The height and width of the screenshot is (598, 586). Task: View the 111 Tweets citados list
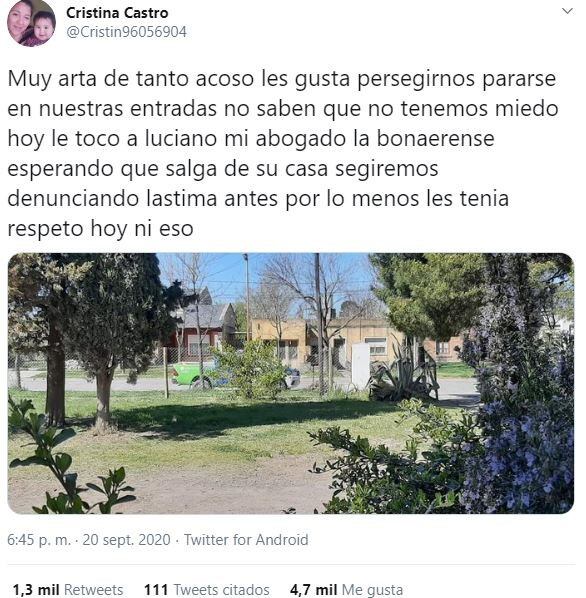point(207,589)
